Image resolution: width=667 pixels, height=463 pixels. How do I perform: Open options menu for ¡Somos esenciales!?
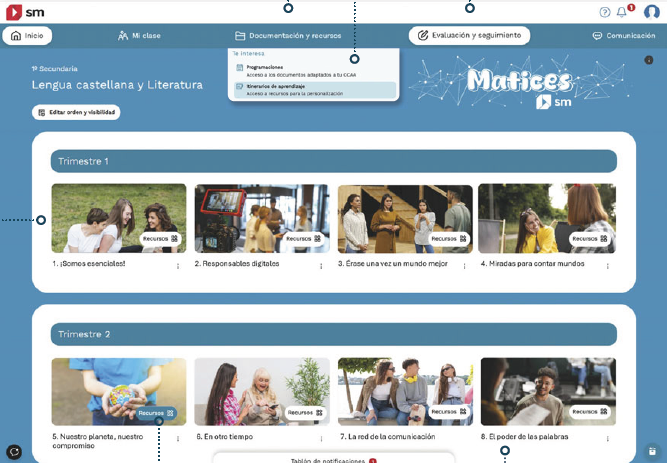178,266
